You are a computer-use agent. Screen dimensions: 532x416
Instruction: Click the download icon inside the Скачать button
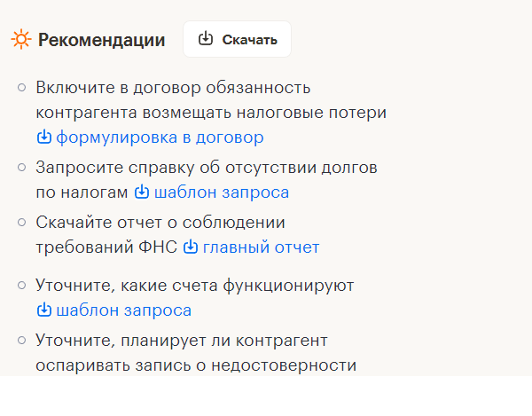[x=206, y=39]
